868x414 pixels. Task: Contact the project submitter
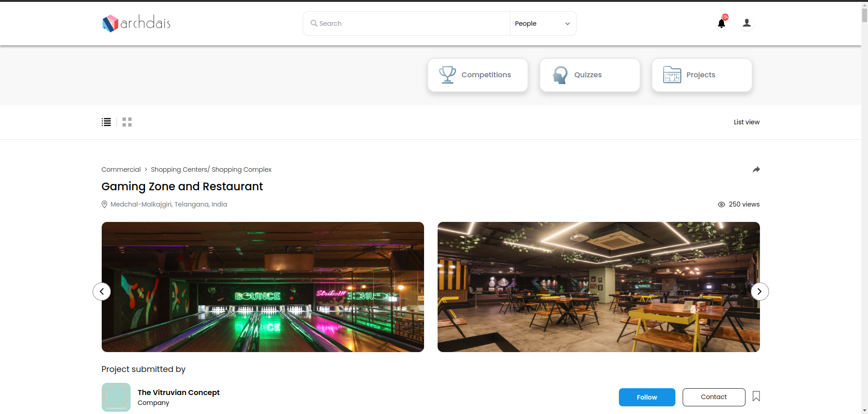[714, 397]
